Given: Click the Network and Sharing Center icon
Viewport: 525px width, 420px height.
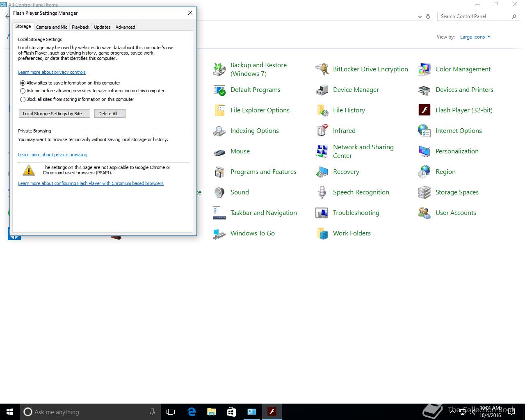Looking at the screenshot, I should click(322, 151).
